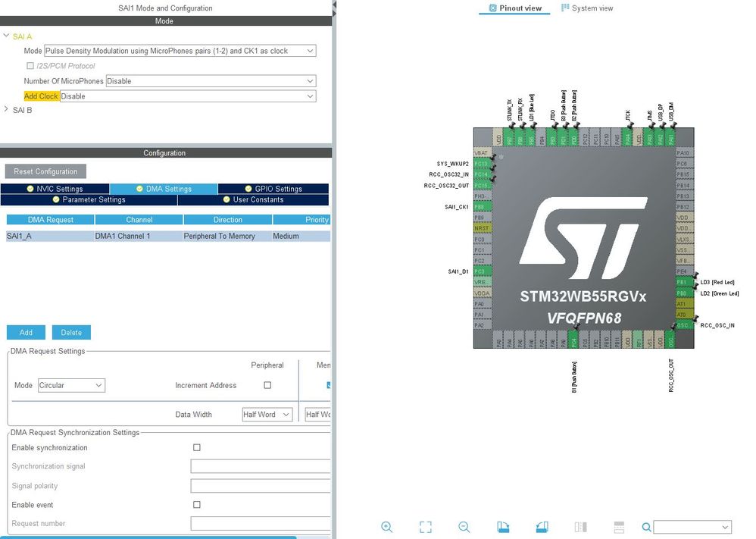The width and height of the screenshot is (756, 539).
Task: Collapse the SAI A section
Action: 6,36
